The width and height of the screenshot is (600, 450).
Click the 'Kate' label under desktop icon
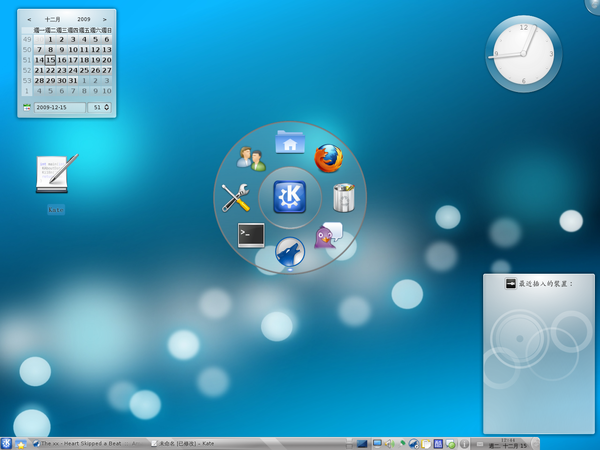pyautogui.click(x=56, y=210)
